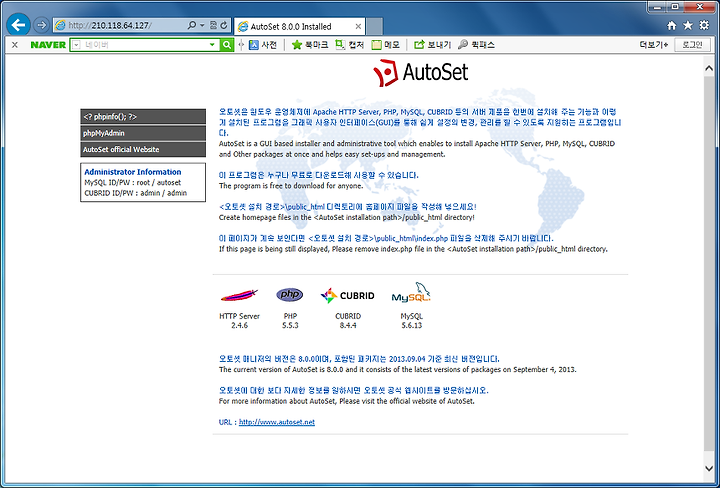Screen dimensions: 720x488
Task: Open the phpMyAdmin sidebar link
Action: click(143, 133)
